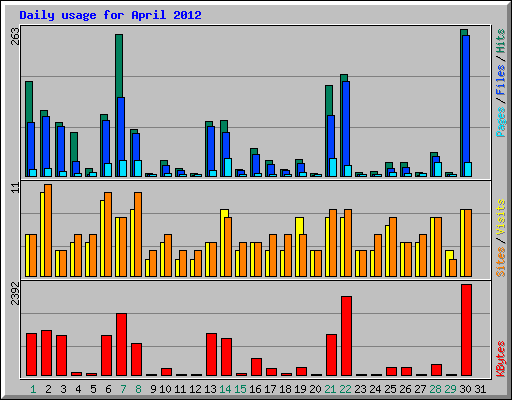Click day label 24 on the x-axis
512x400 pixels.
tap(375, 389)
